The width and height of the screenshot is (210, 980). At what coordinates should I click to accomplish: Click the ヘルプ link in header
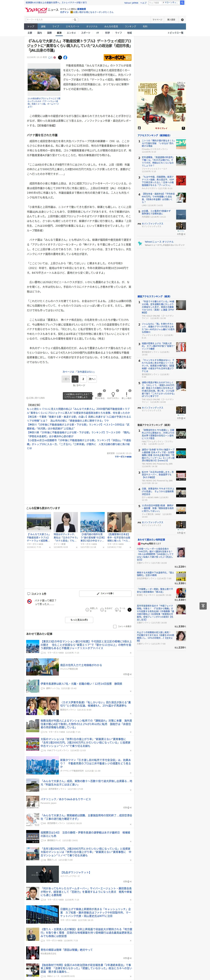(x=143, y=3)
